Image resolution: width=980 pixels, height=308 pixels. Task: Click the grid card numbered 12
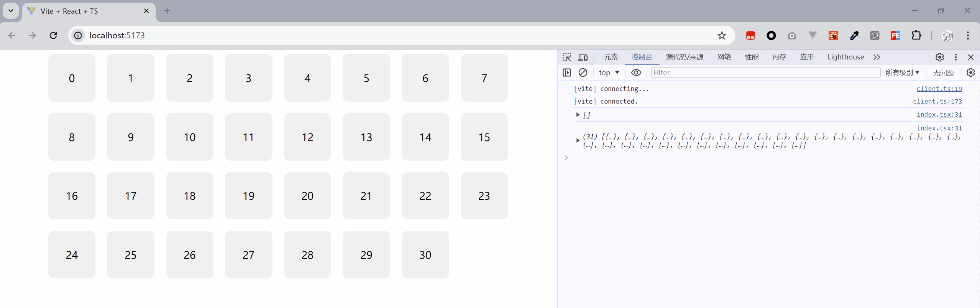point(307,137)
